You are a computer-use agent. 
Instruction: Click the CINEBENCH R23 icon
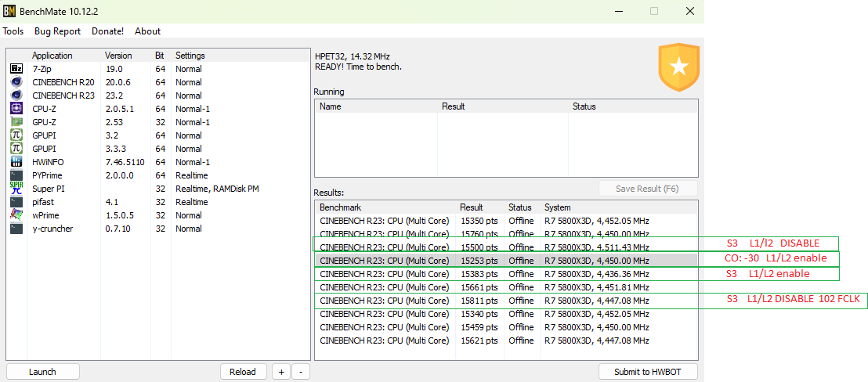point(16,95)
